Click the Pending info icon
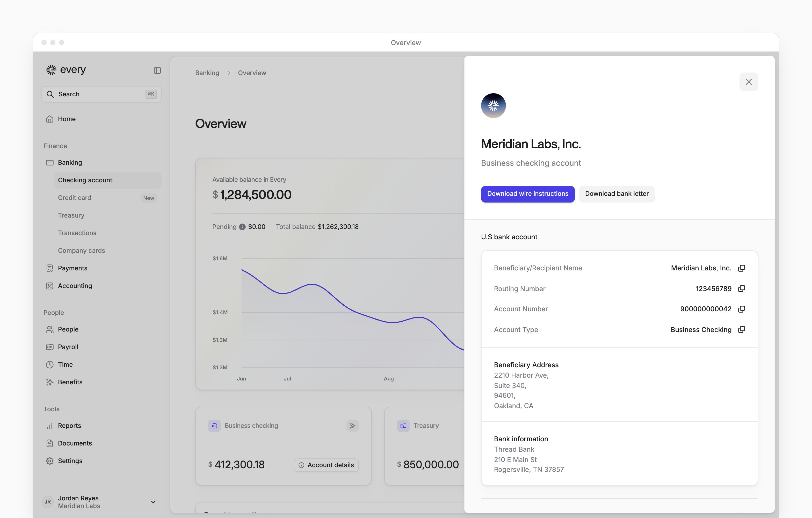 coord(242,227)
